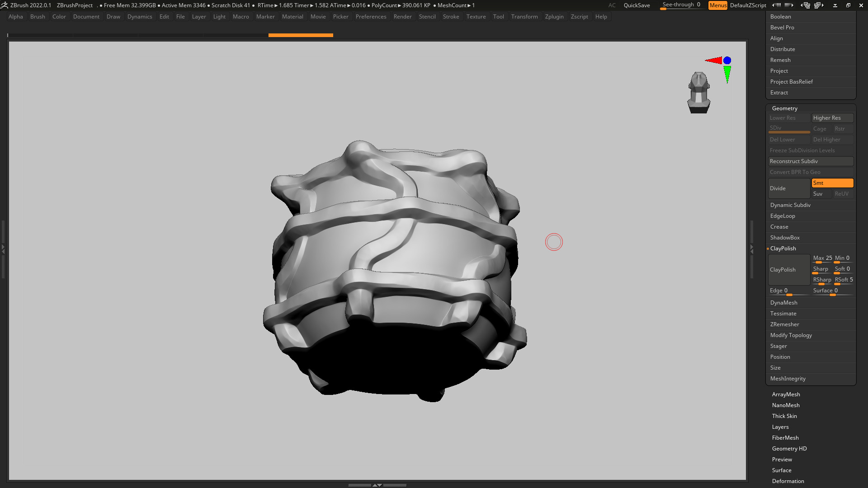The width and height of the screenshot is (868, 488).
Task: Click the ZBrush logo icon in title bar
Action: pos(5,5)
